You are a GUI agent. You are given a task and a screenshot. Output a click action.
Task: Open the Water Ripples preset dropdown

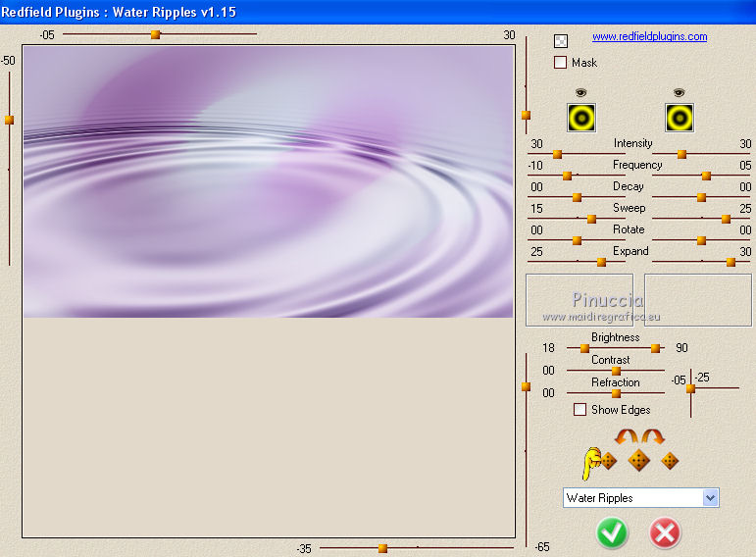(710, 498)
